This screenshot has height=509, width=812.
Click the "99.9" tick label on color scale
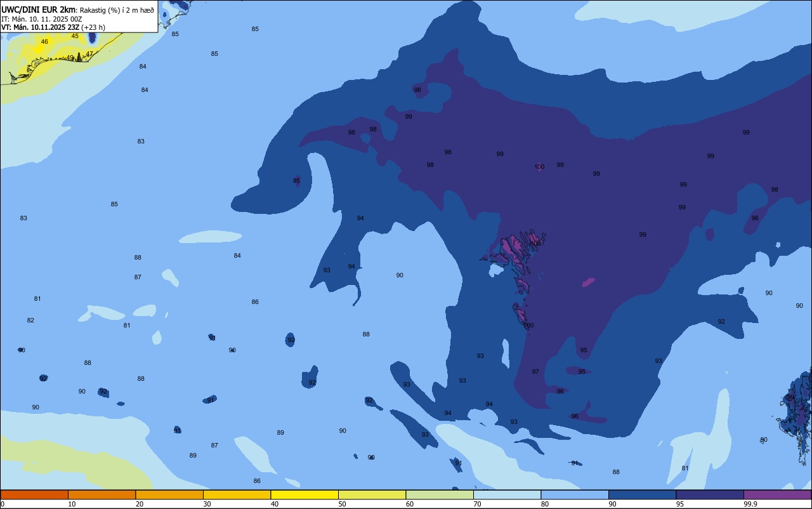pos(750,504)
